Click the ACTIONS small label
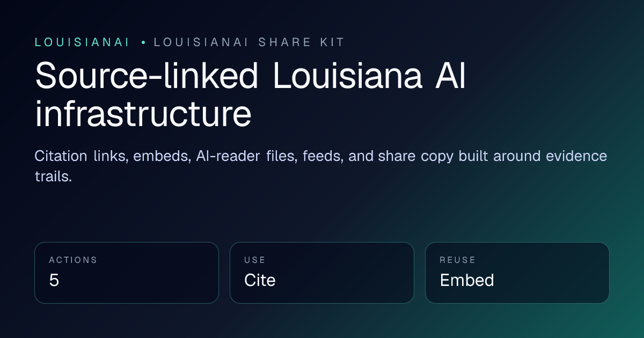The height and width of the screenshot is (338, 644). [x=73, y=260]
